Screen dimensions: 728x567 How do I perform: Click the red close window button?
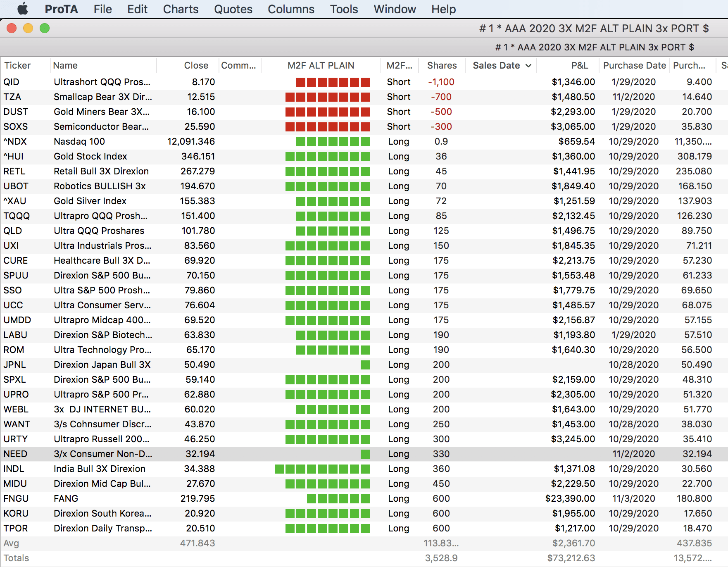tap(12, 28)
